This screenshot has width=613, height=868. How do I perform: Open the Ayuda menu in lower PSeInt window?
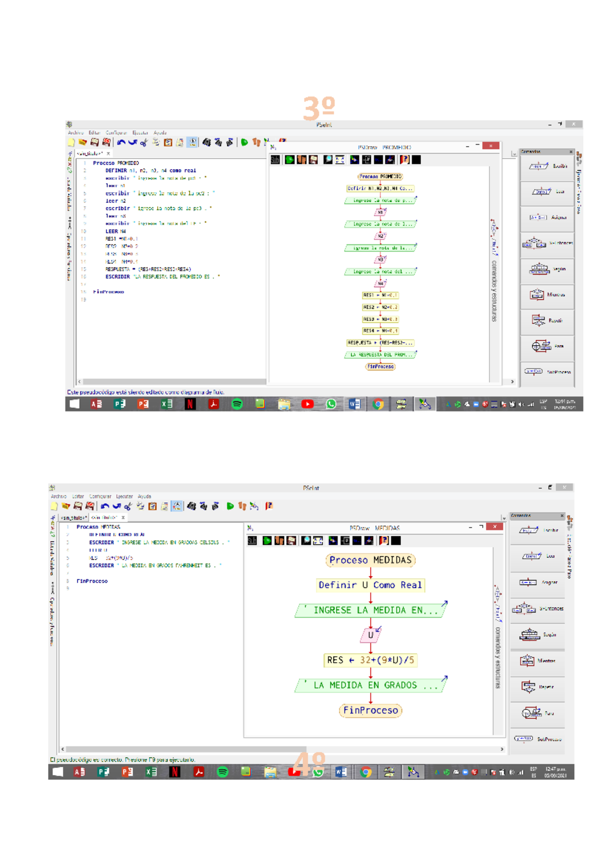[x=144, y=496]
